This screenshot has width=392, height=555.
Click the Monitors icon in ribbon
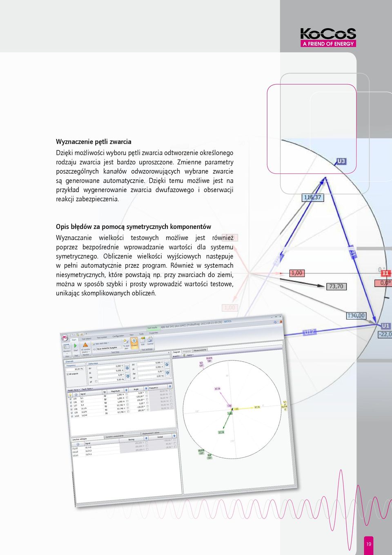coord(67,347)
